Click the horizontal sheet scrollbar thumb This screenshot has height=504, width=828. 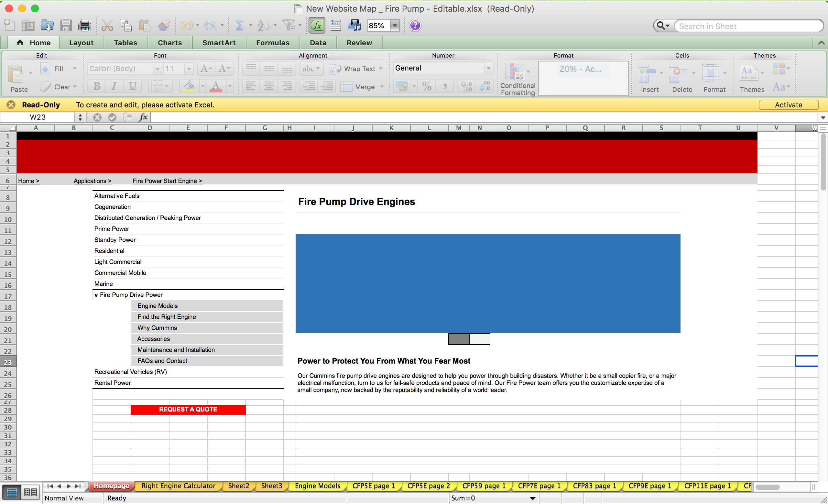coord(768,487)
